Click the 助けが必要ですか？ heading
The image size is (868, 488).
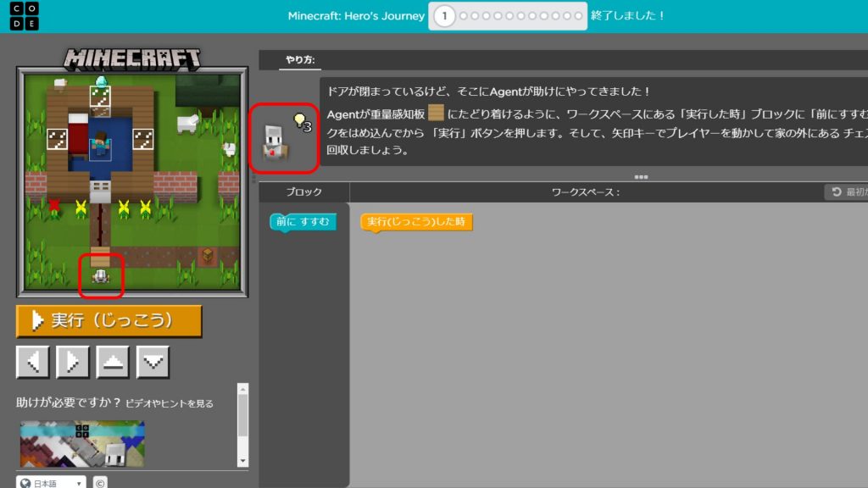coord(69,402)
